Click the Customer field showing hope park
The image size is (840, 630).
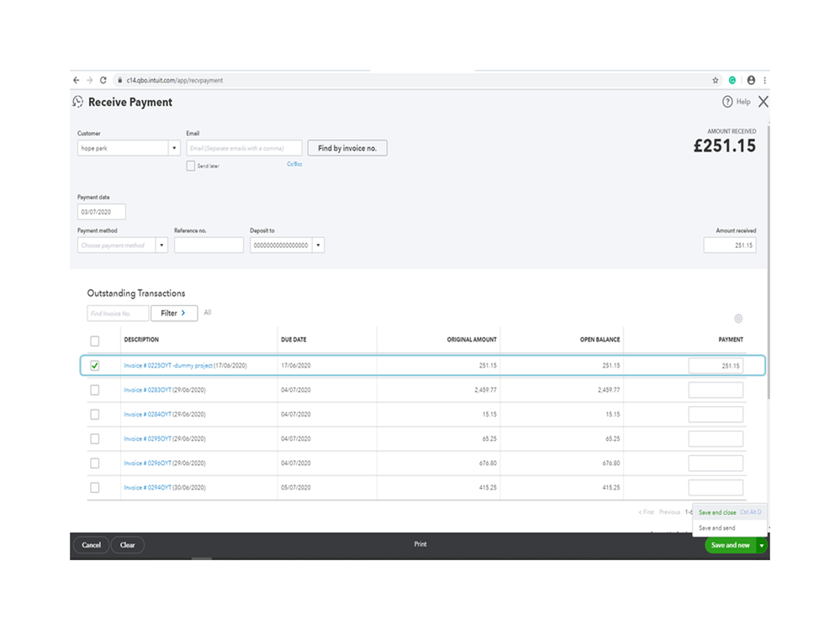pyautogui.click(x=124, y=148)
